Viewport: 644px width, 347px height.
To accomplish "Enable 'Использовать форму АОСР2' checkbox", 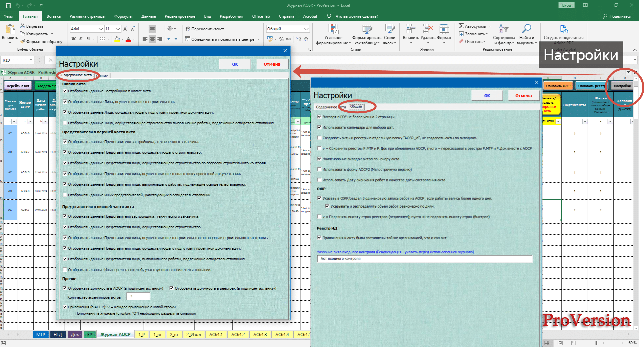I will pos(319,169).
